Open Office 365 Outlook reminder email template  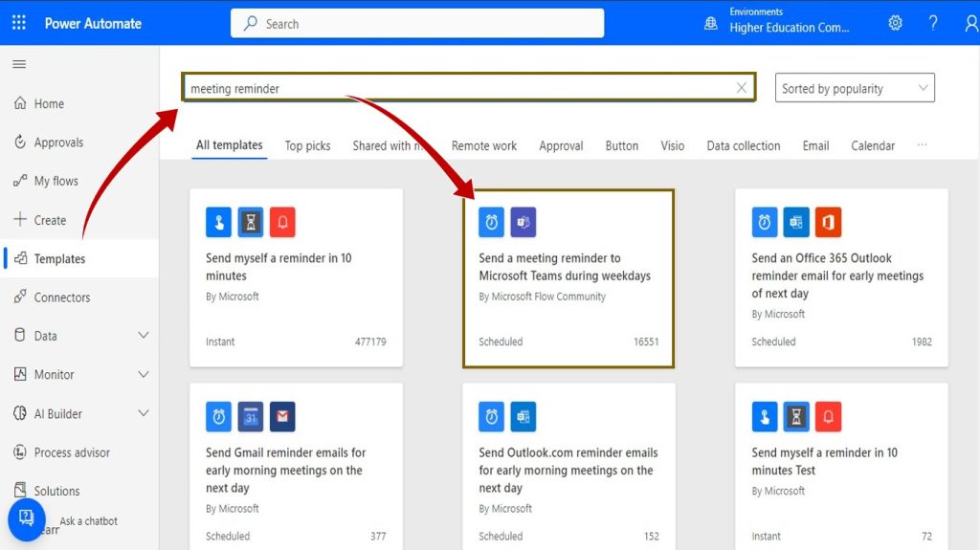841,278
